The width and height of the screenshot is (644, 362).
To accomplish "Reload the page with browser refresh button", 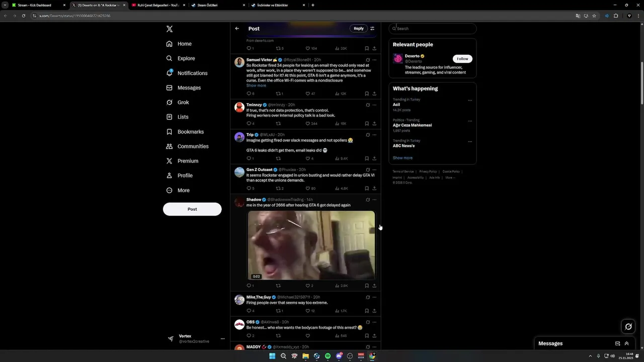I will coord(23,16).
